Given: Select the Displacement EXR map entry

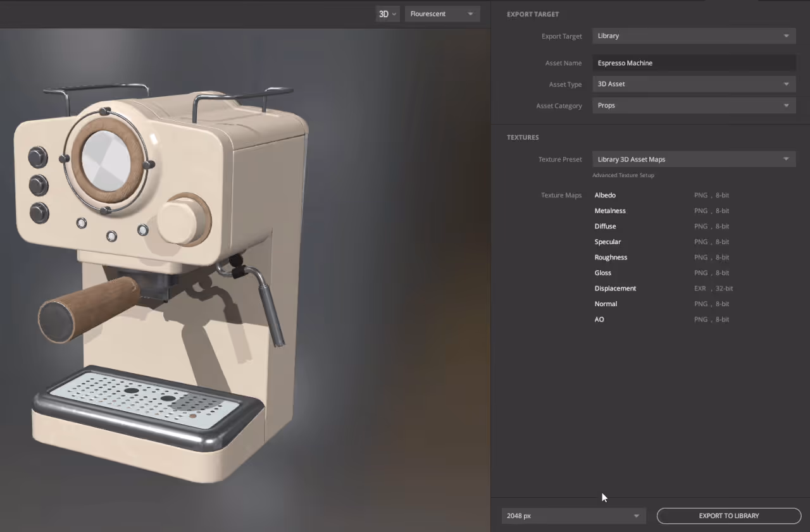Looking at the screenshot, I should 615,288.
